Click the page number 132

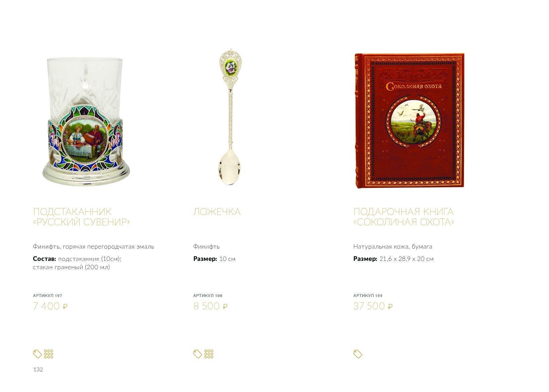point(38,369)
